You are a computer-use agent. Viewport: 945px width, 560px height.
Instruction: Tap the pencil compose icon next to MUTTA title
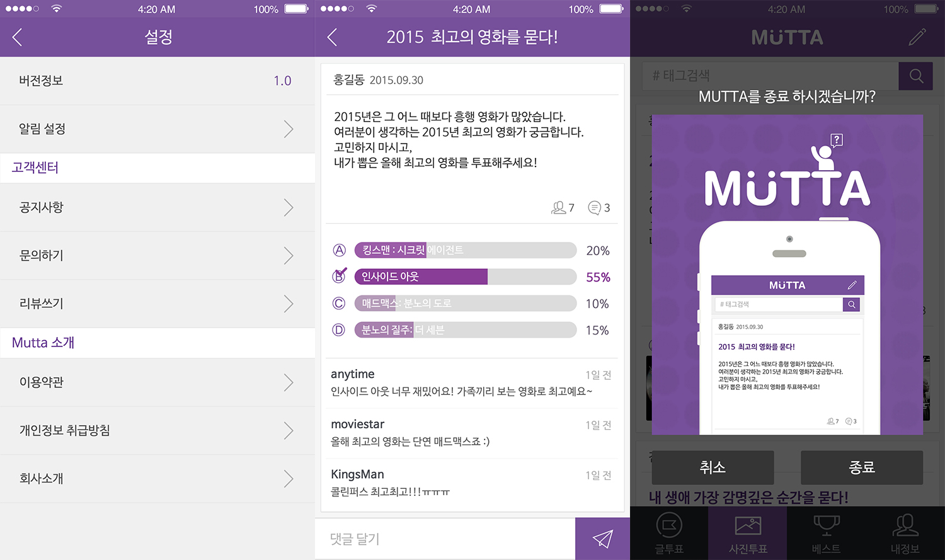[x=917, y=37]
